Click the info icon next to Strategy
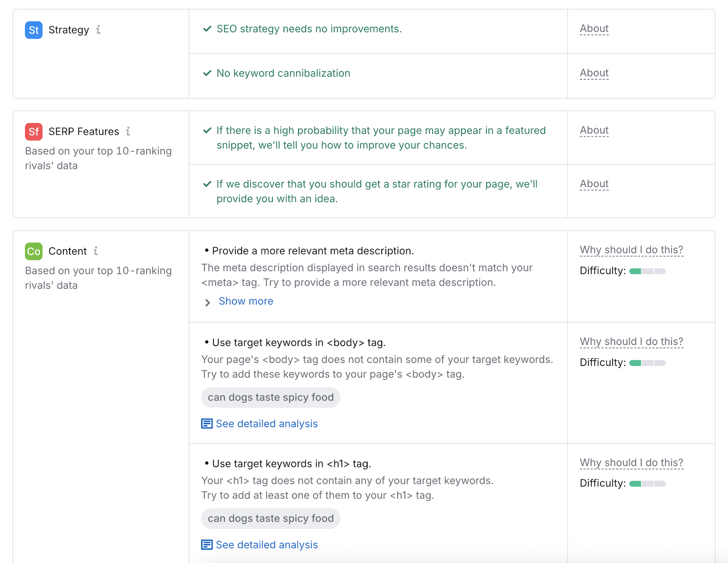The height and width of the screenshot is (563, 728). point(99,30)
